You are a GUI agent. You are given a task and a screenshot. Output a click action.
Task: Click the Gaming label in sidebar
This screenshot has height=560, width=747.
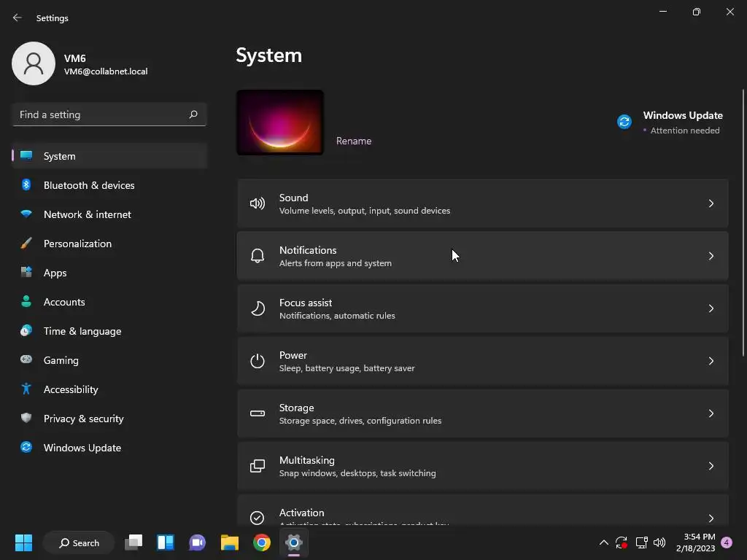coord(61,360)
